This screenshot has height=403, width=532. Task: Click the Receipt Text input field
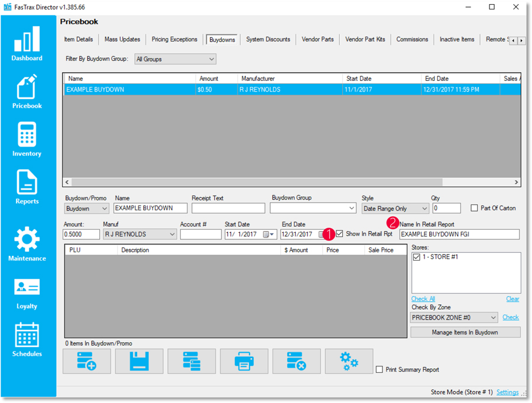coord(228,208)
